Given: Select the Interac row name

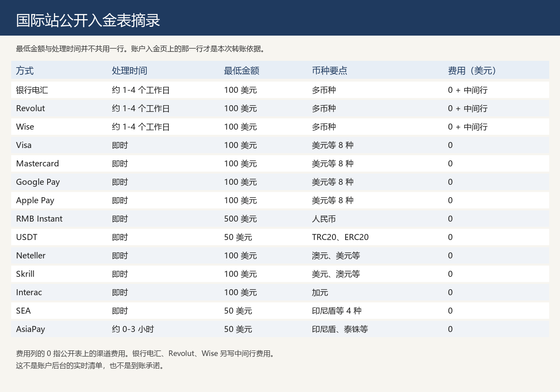Looking at the screenshot, I should [29, 292].
